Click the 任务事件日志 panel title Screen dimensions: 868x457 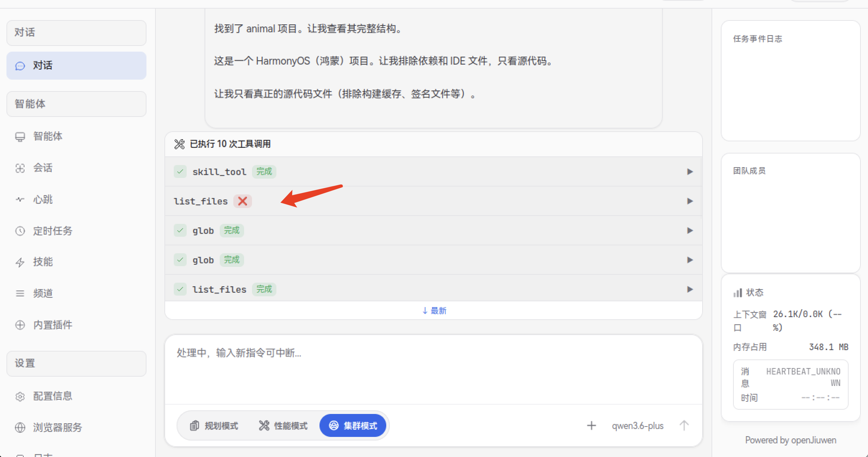[757, 39]
